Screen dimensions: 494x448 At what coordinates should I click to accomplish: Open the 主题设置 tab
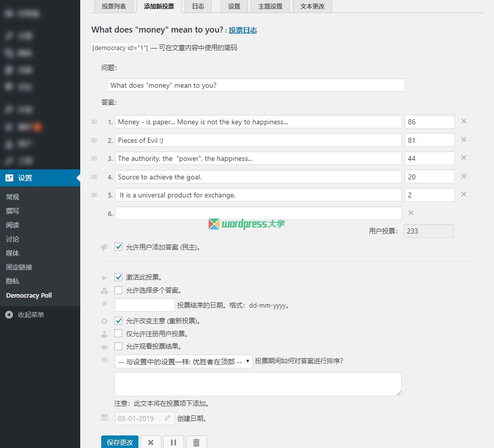[x=270, y=7]
